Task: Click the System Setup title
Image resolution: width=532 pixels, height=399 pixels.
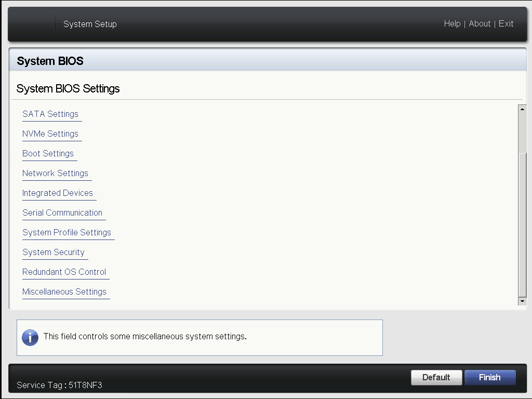Action: click(90, 24)
